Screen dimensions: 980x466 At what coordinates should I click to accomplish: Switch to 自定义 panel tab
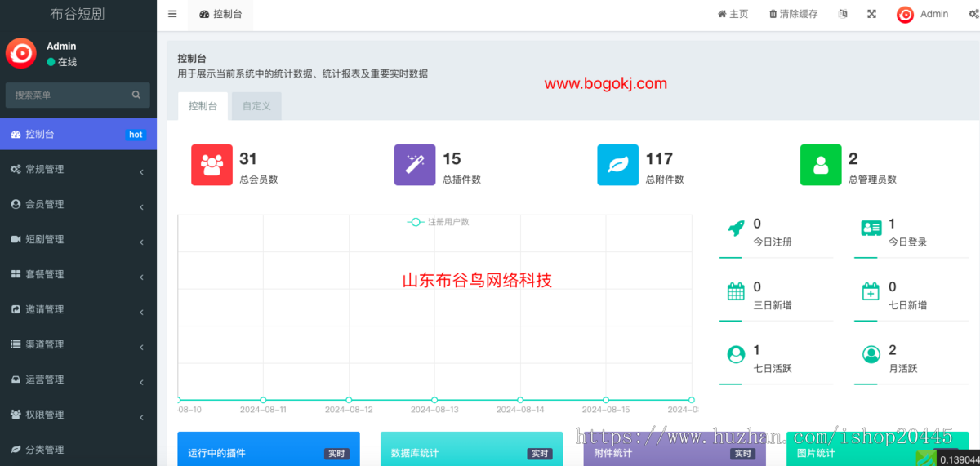256,106
